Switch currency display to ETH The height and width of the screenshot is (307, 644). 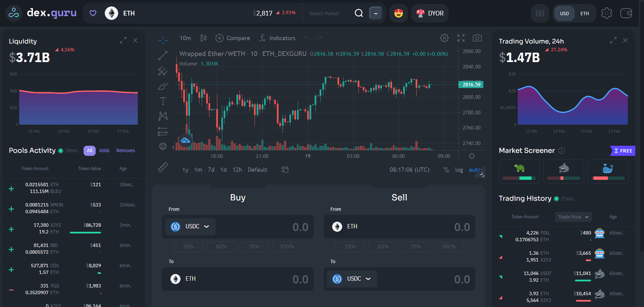click(x=584, y=13)
